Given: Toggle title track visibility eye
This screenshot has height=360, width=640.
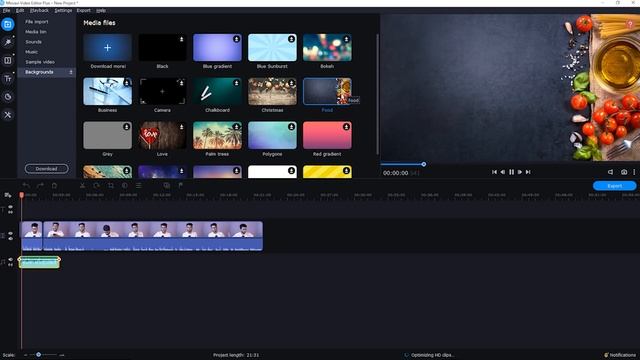Looking at the screenshot, I should [x=11, y=207].
